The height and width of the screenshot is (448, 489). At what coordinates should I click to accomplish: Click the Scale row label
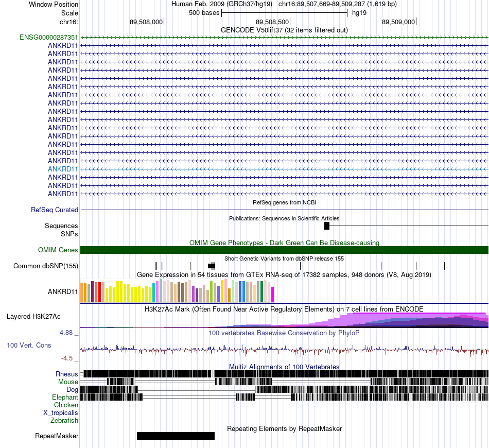[x=70, y=13]
